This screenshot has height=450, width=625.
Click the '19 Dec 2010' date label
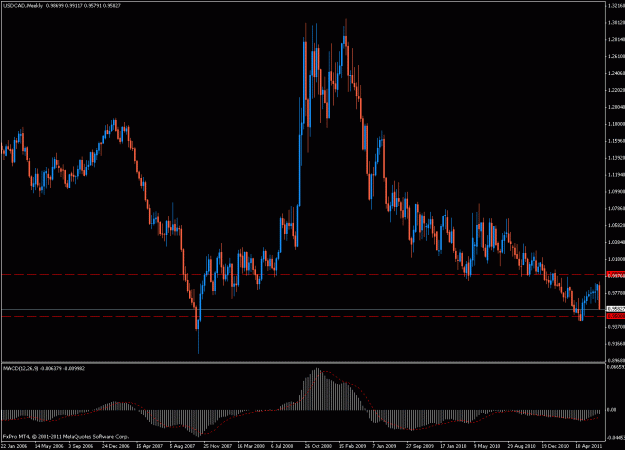click(555, 446)
